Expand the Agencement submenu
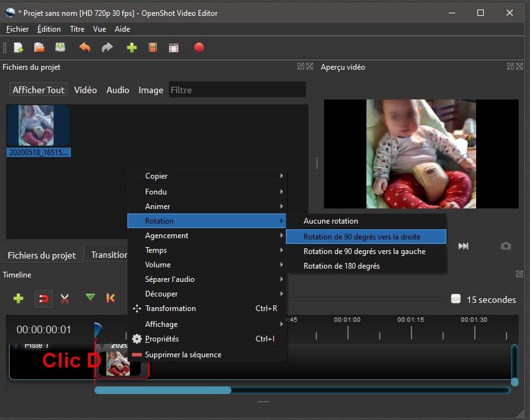Viewport: 530px width, 420px height. (x=207, y=235)
